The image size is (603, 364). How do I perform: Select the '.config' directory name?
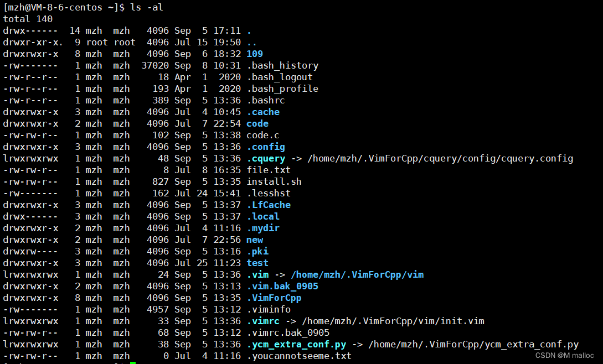[x=266, y=147]
